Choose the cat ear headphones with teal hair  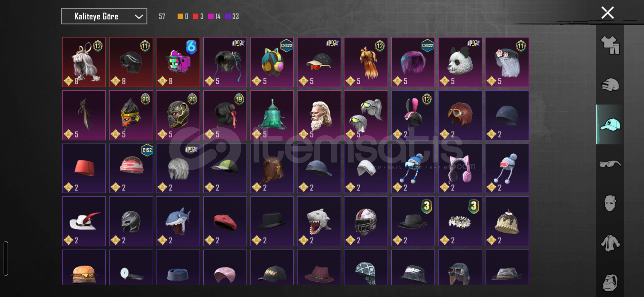pos(272,62)
